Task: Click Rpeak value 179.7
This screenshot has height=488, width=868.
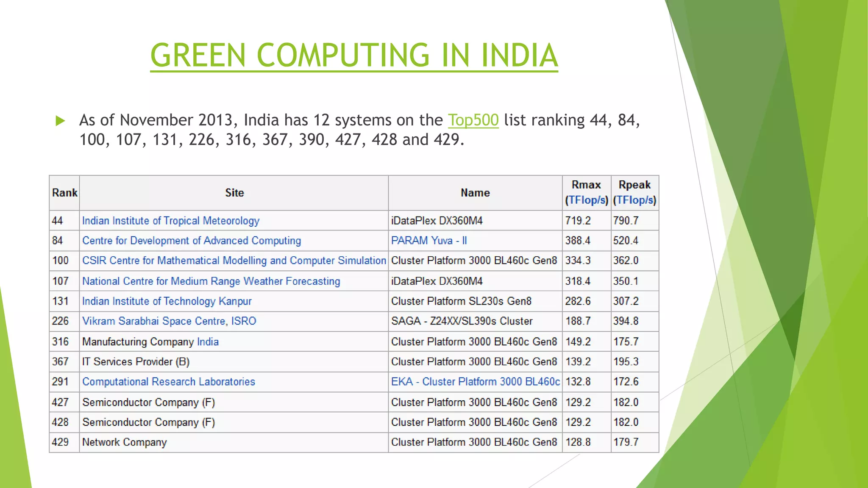Action: click(x=626, y=442)
